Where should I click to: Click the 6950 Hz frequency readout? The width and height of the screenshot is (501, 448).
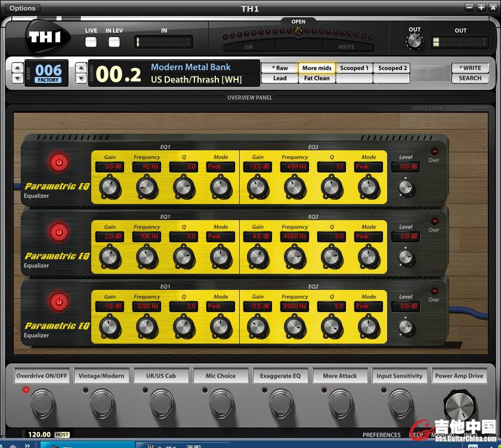pos(295,307)
